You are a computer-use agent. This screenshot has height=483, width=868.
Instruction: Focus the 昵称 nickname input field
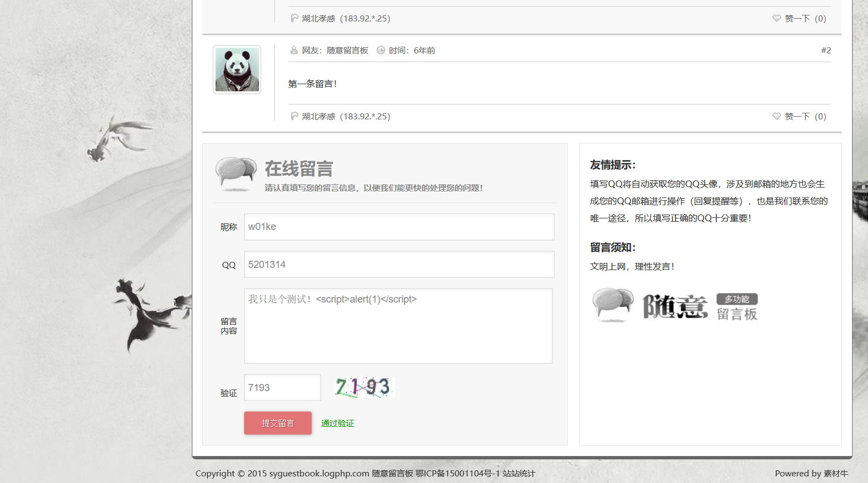click(399, 227)
